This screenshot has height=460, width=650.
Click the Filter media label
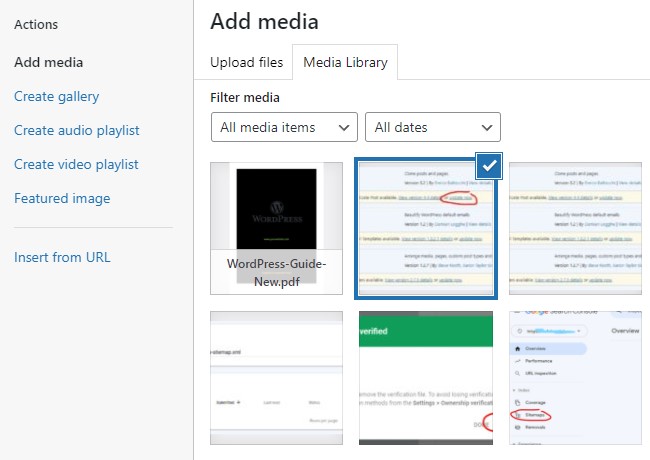(x=245, y=97)
